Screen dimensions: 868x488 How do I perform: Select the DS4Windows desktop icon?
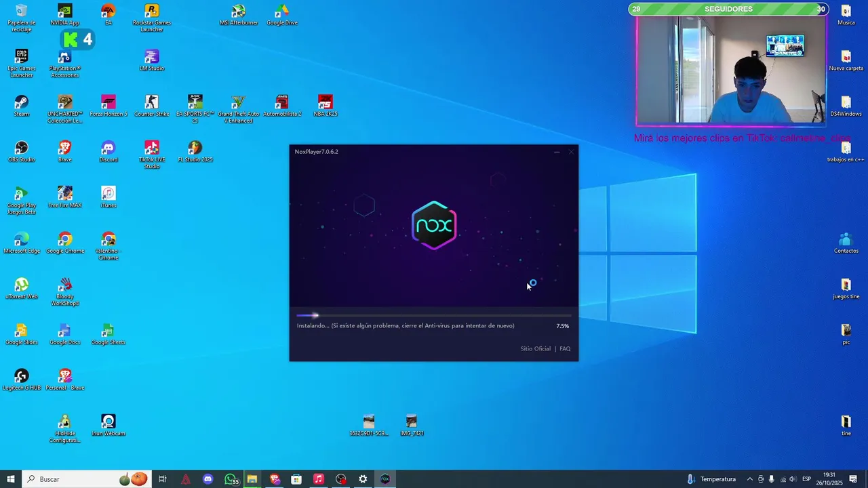846,106
